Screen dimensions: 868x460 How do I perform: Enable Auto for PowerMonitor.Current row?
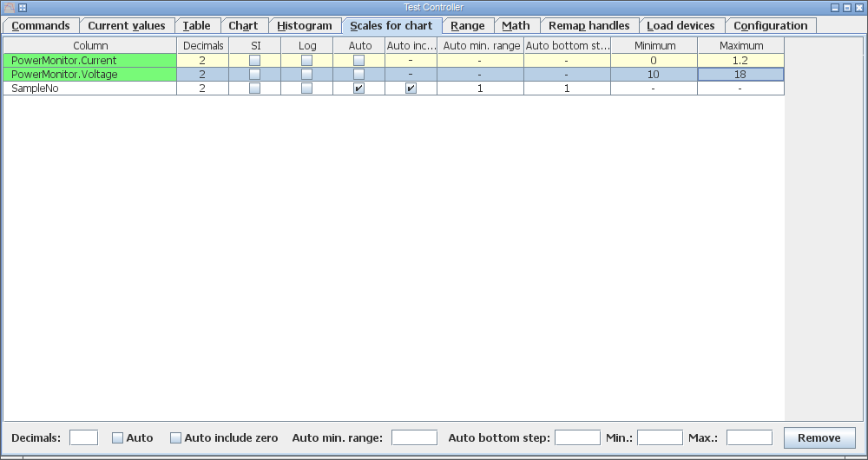(358, 61)
